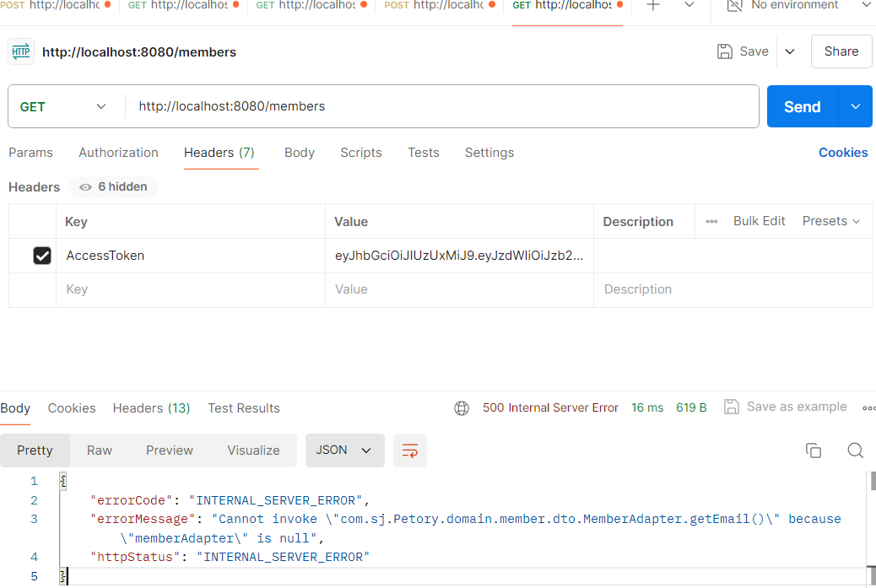Switch to the Params tab
The height and width of the screenshot is (588, 876).
point(30,153)
